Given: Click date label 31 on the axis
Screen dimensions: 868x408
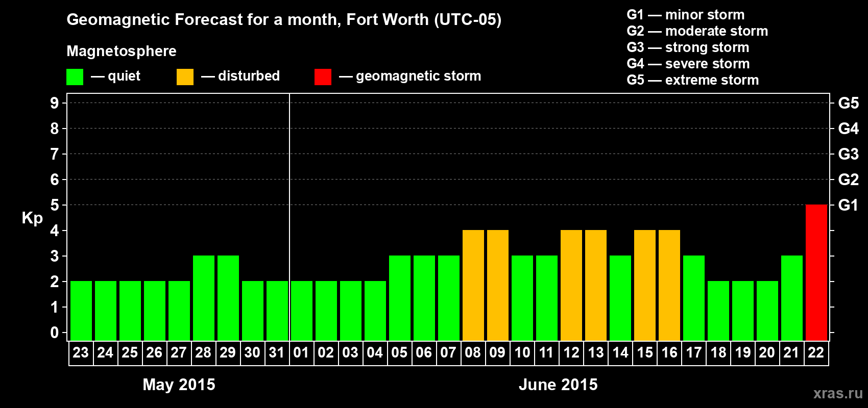Looking at the screenshot, I should point(277,352).
